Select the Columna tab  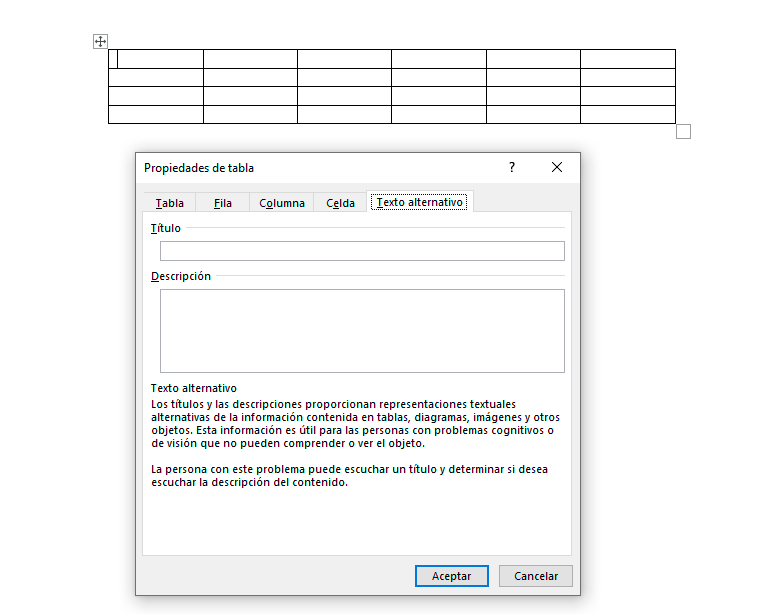(281, 203)
